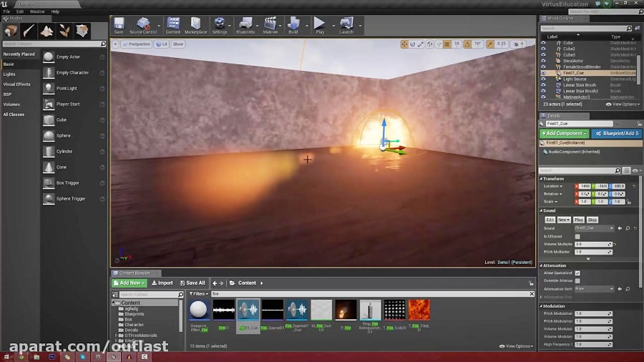Hide Light Source in World Outliner
644x362 pixels.
(543, 79)
